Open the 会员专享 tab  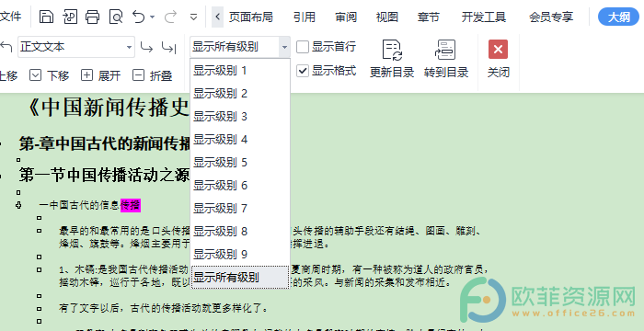coord(551,17)
